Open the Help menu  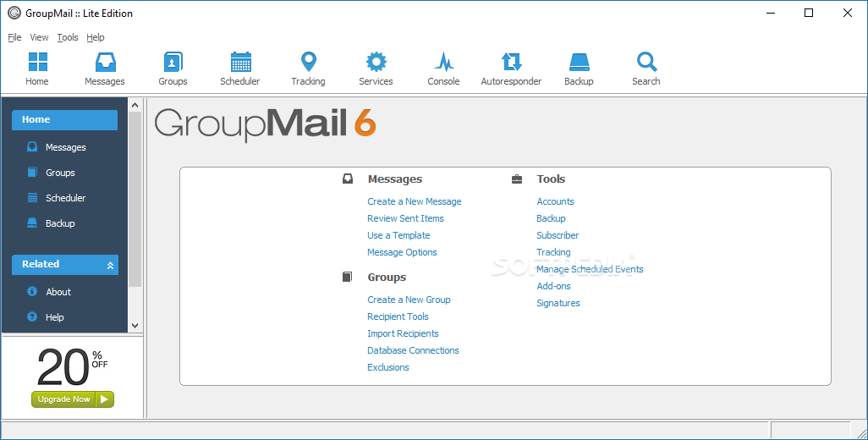pos(96,37)
